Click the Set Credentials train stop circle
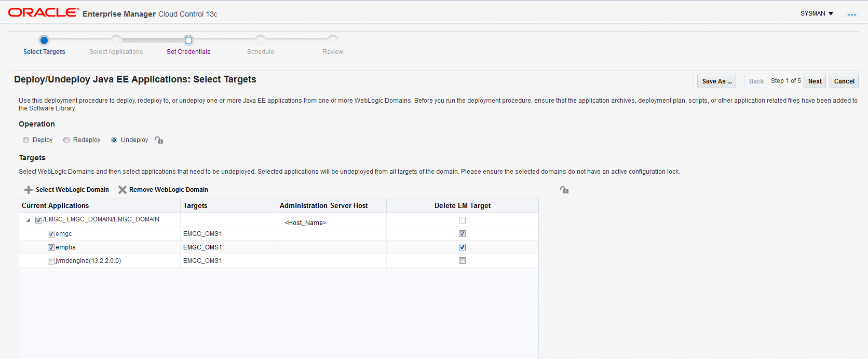 pyautogui.click(x=188, y=40)
